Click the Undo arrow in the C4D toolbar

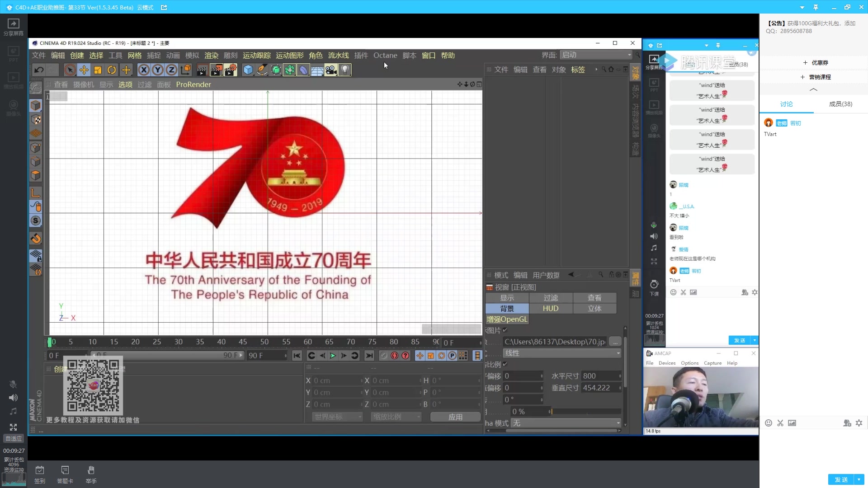pyautogui.click(x=39, y=70)
